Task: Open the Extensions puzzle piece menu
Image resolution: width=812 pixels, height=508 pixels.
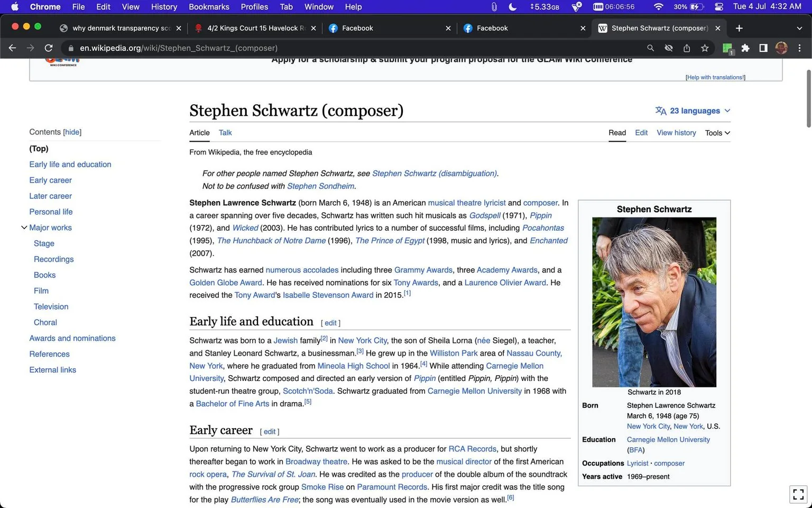Action: click(x=745, y=48)
